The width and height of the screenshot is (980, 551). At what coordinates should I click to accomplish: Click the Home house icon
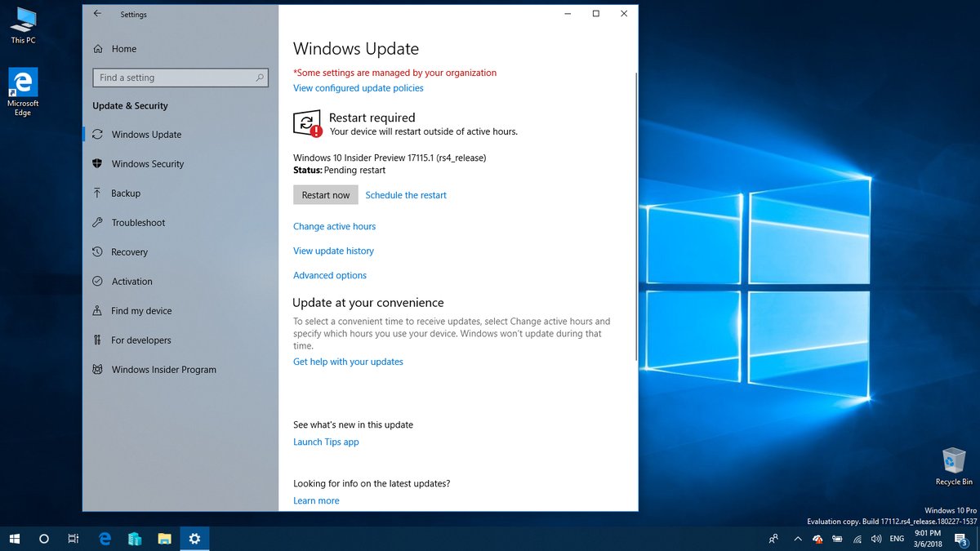[98, 48]
